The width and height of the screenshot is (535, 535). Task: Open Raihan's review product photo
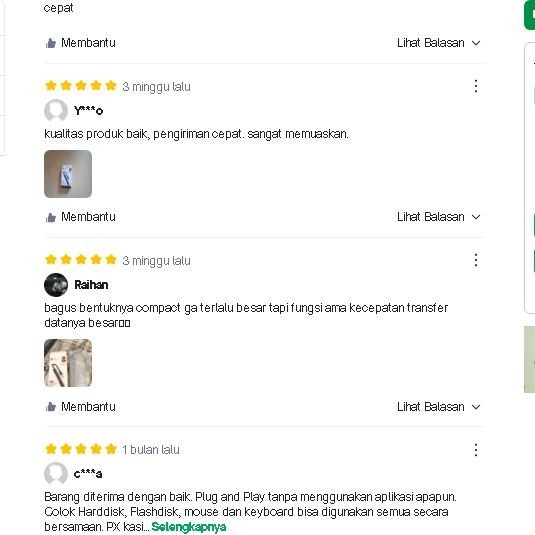(x=68, y=363)
